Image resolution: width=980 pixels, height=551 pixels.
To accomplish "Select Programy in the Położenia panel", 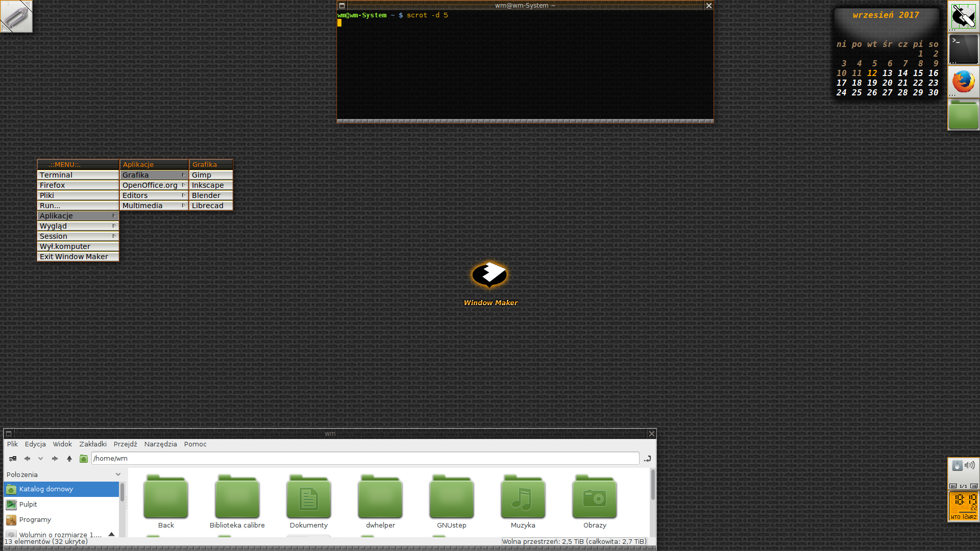I will pos(34,519).
